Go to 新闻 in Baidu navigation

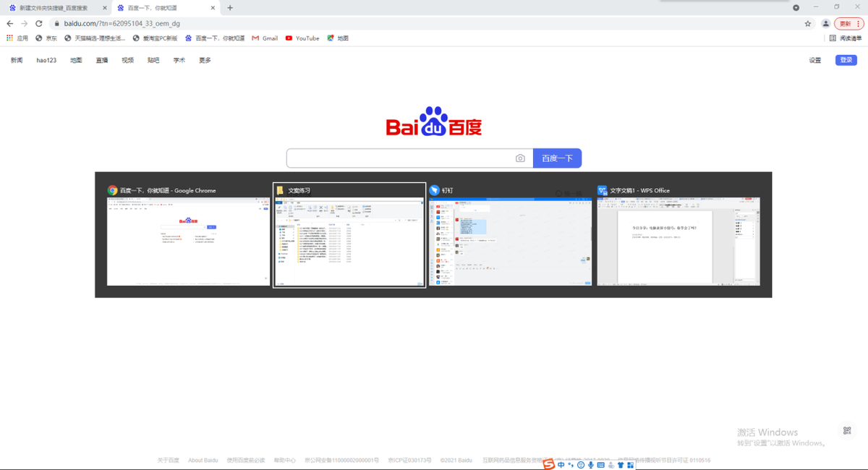pos(17,60)
